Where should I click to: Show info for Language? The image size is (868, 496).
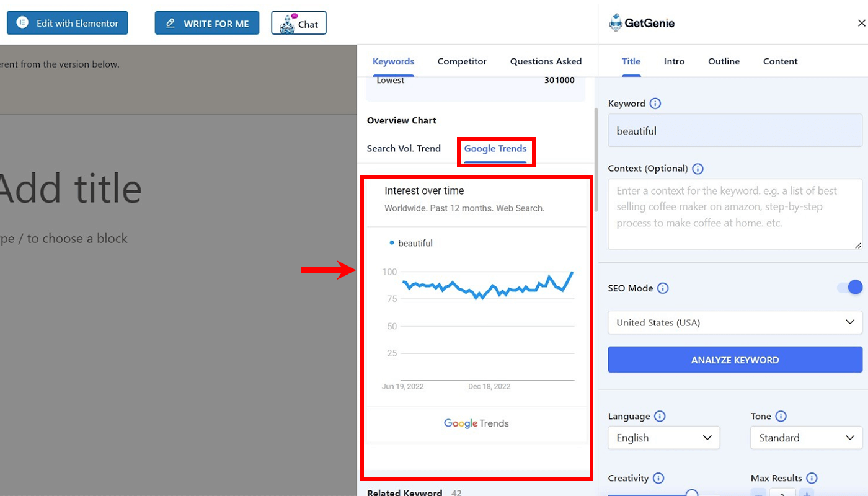[x=660, y=417]
